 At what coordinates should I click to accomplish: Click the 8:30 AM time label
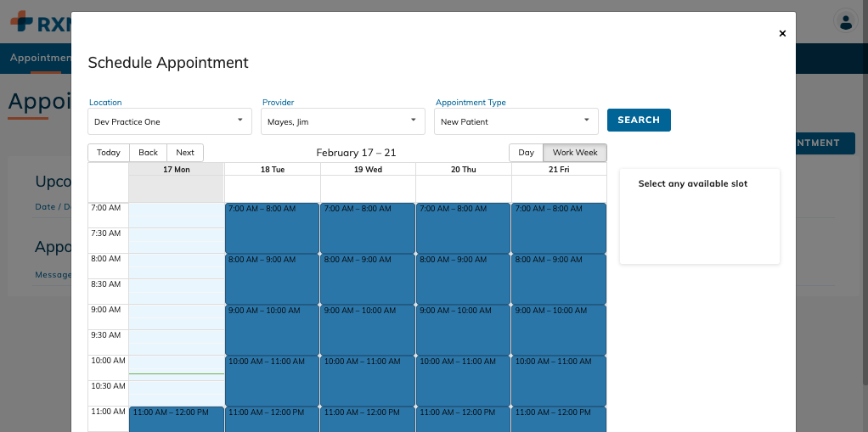105,284
